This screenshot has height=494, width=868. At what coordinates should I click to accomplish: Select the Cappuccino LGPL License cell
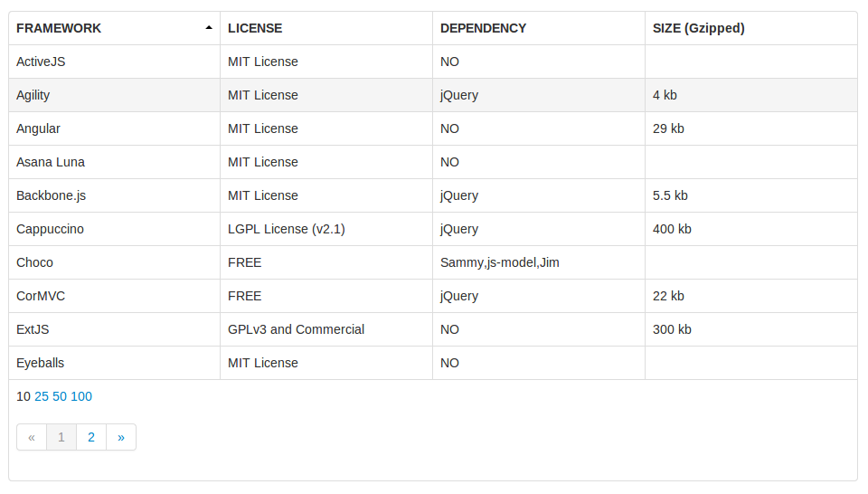[326, 229]
